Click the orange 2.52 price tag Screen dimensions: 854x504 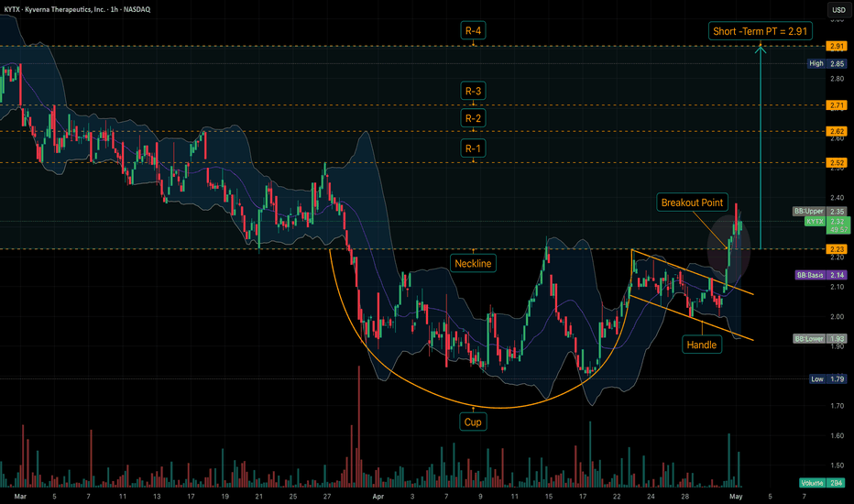pyautogui.click(x=837, y=163)
